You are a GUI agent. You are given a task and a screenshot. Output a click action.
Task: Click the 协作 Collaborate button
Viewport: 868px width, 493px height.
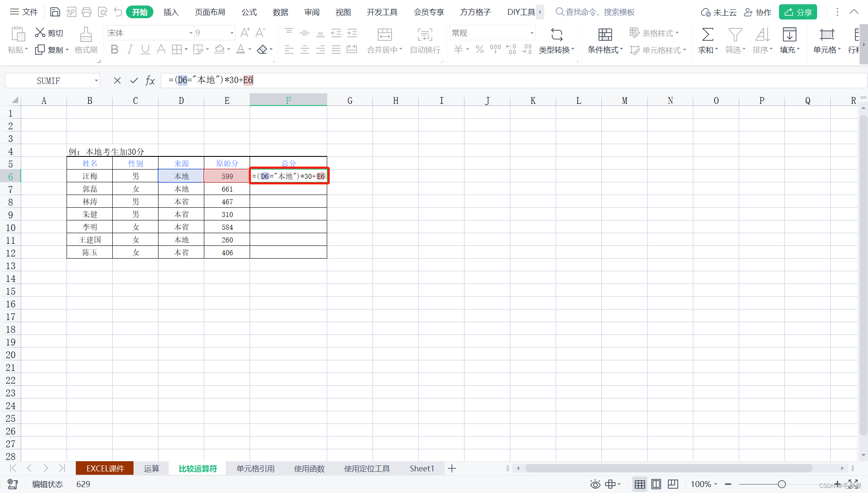(758, 12)
